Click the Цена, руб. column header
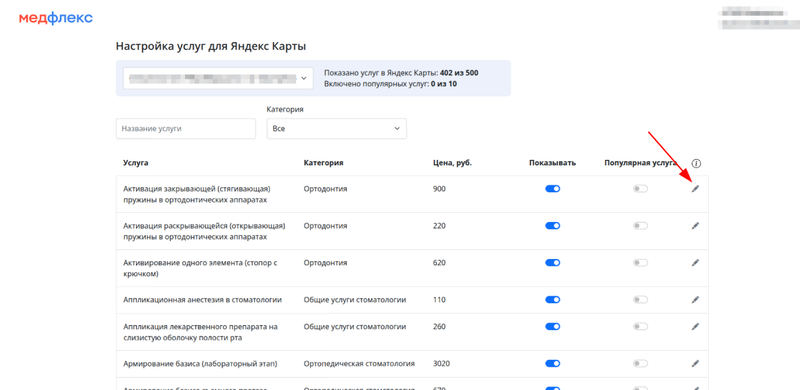The image size is (800, 390). point(452,163)
